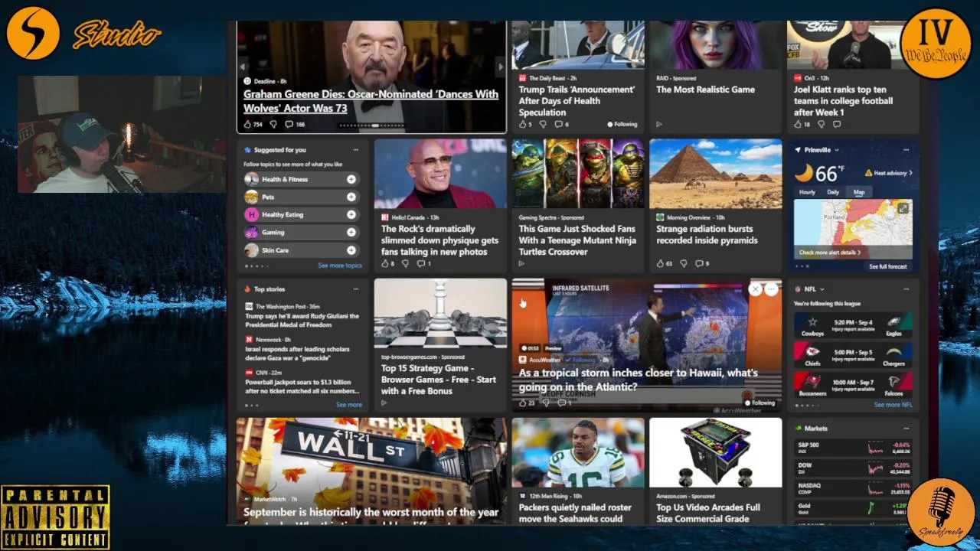Click ad choices icon under Ninja Turtles ad

(x=521, y=263)
